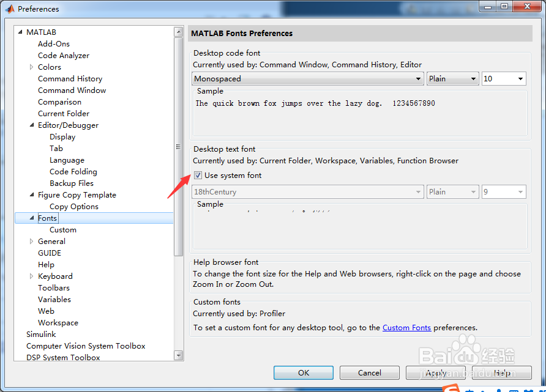Select Computer Vision System Toolbox
The width and height of the screenshot is (546, 392).
coord(86,346)
